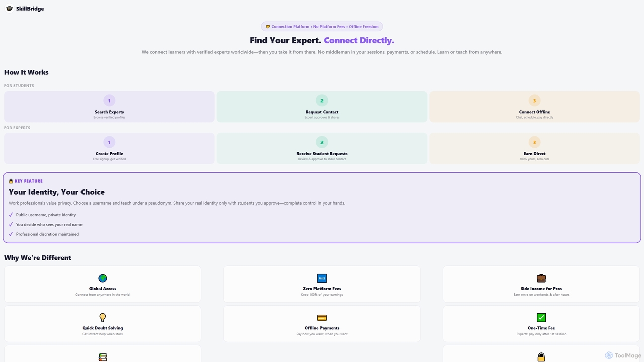This screenshot has width=644, height=362.
Task: Click "Chat, schedule, pay directly" subtitle
Action: (534, 117)
